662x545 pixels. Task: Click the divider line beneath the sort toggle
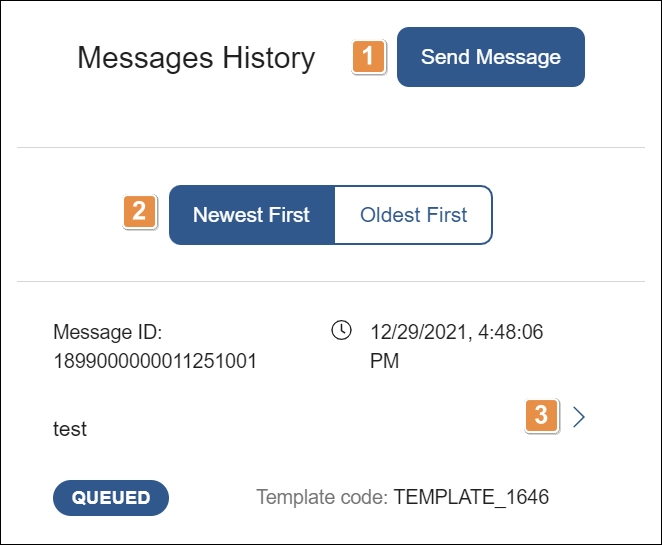[331, 281]
